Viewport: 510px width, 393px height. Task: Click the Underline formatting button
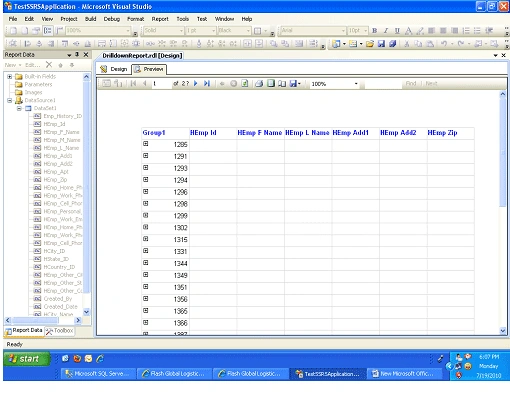pyautogui.click(x=397, y=31)
